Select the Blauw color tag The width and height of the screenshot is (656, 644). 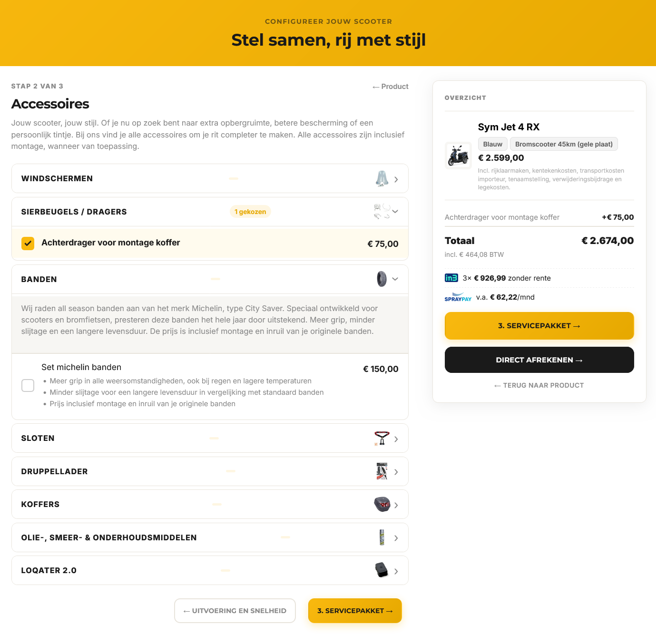coord(492,144)
